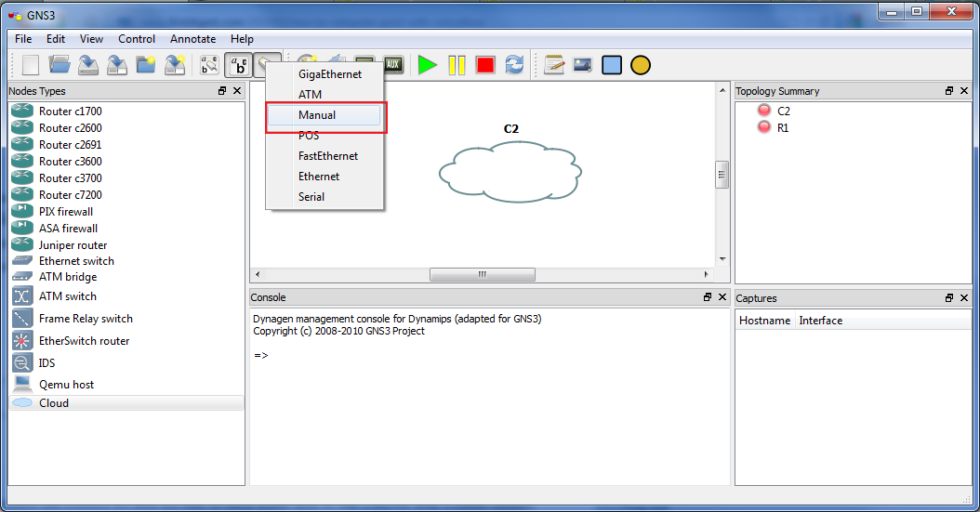Click the New blank project icon
This screenshot has width=980, height=512.
pyautogui.click(x=31, y=65)
